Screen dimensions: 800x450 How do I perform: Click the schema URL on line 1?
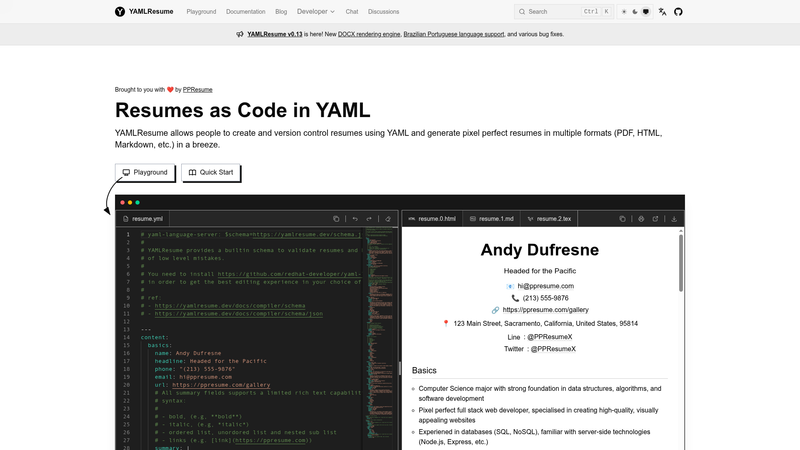307,235
